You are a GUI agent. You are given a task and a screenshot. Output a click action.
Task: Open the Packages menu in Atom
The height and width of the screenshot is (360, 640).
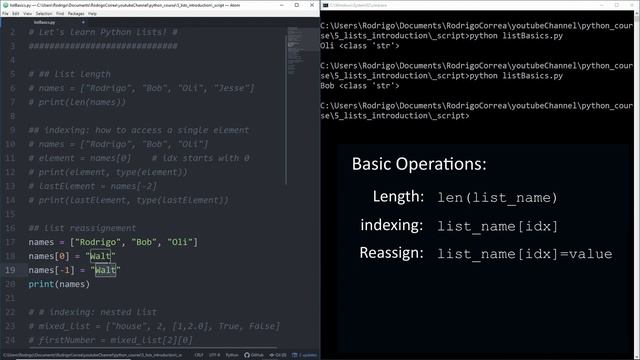pyautogui.click(x=76, y=13)
